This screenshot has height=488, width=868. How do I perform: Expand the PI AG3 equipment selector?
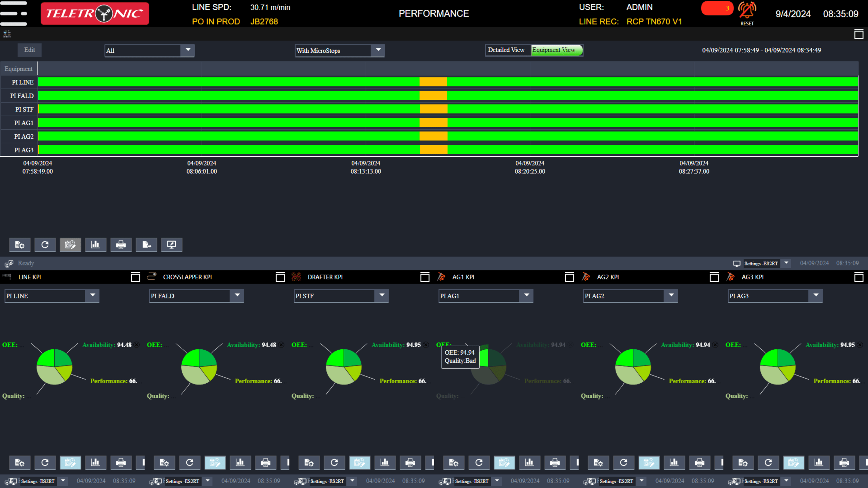pyautogui.click(x=816, y=296)
